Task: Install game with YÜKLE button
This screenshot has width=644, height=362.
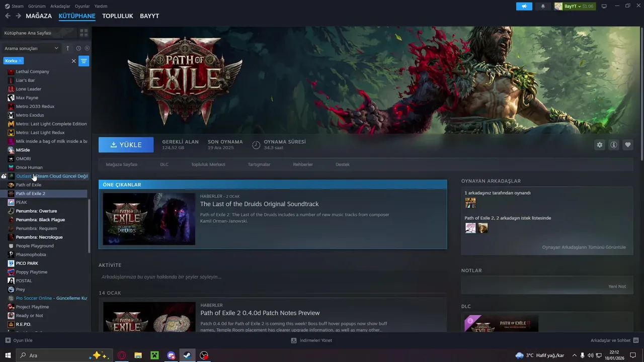Action: [126, 145]
